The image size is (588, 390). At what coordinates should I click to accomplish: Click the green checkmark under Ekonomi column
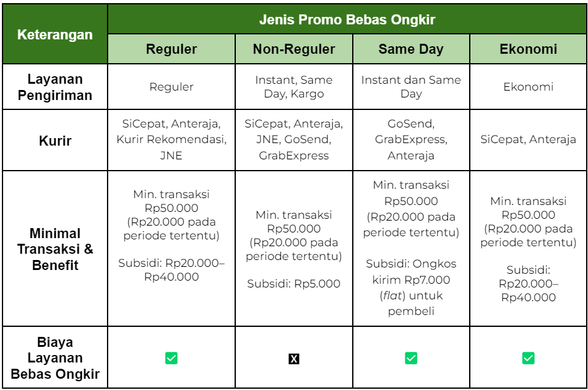coord(529,358)
